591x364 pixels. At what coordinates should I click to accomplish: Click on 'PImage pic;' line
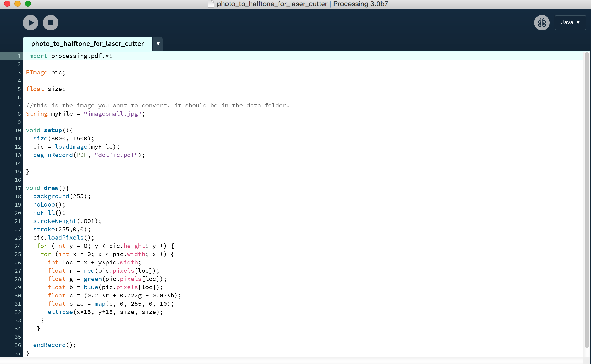tap(45, 72)
